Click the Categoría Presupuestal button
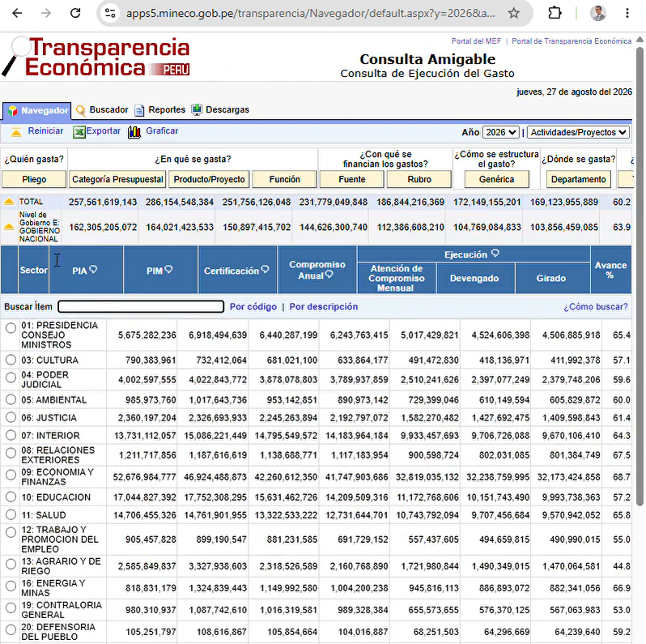The width and height of the screenshot is (646, 644). pos(117,179)
